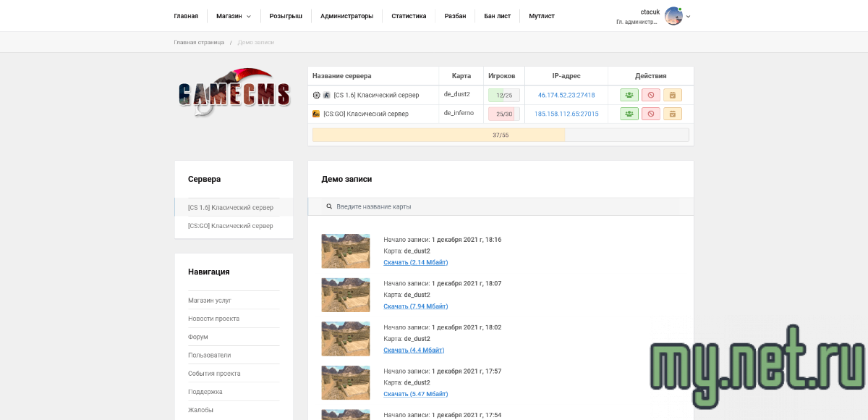Open the Розыгрыш menu item
This screenshot has width=868, height=420.
[x=286, y=16]
